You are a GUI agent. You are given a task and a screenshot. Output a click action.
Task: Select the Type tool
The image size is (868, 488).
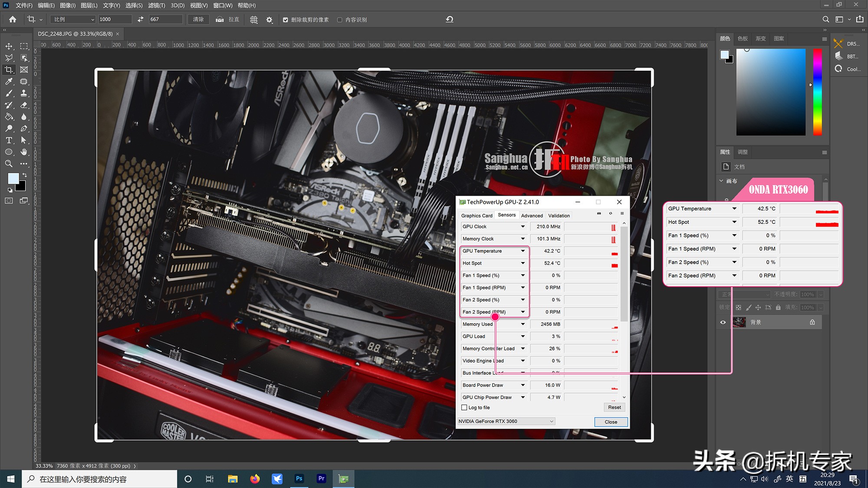point(9,140)
